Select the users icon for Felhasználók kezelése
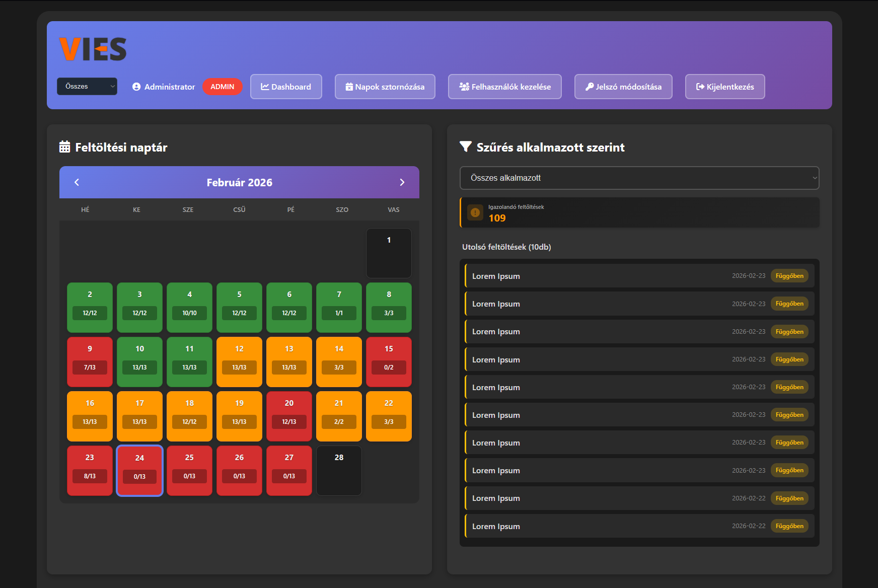 [x=463, y=87]
